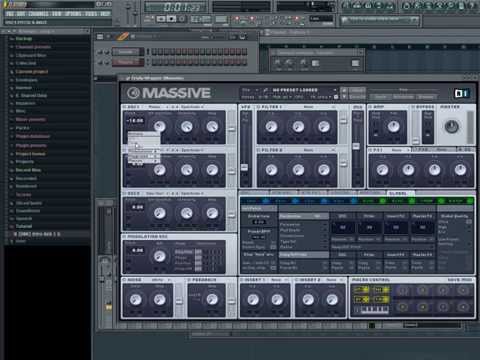Click the MASSIVE logo in plugin header
Image resolution: width=480 pixels, height=360 pixels.
click(x=169, y=93)
